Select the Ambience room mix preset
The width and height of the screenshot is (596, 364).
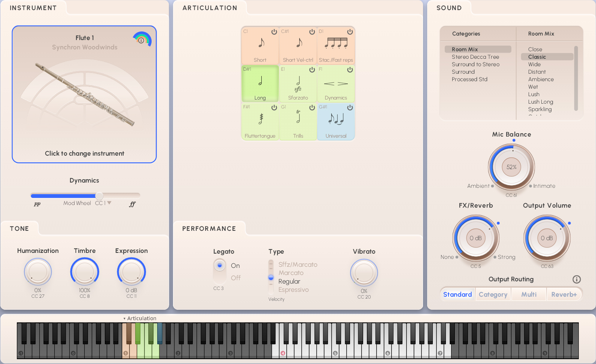click(541, 79)
